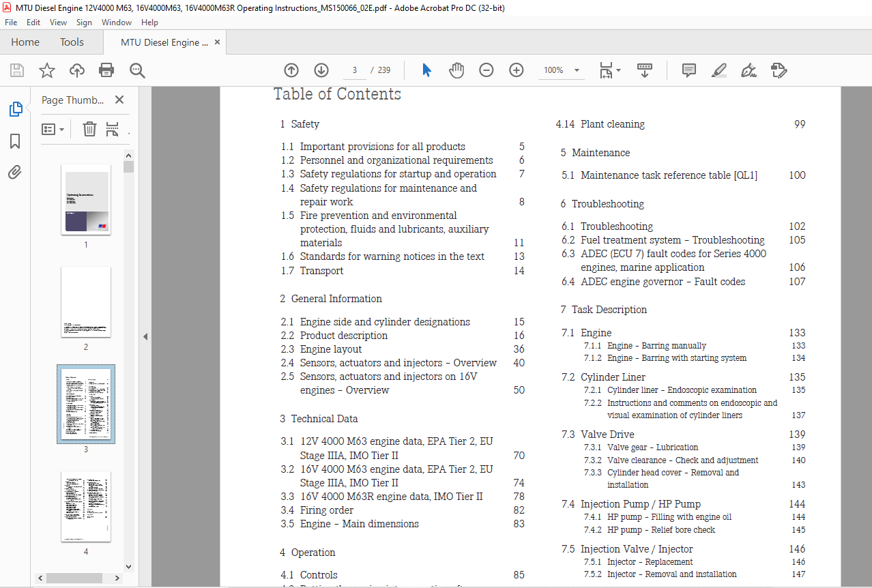The width and height of the screenshot is (872, 588).
Task: Click the thumbnails panel scroll-up arrow
Action: coord(129,155)
